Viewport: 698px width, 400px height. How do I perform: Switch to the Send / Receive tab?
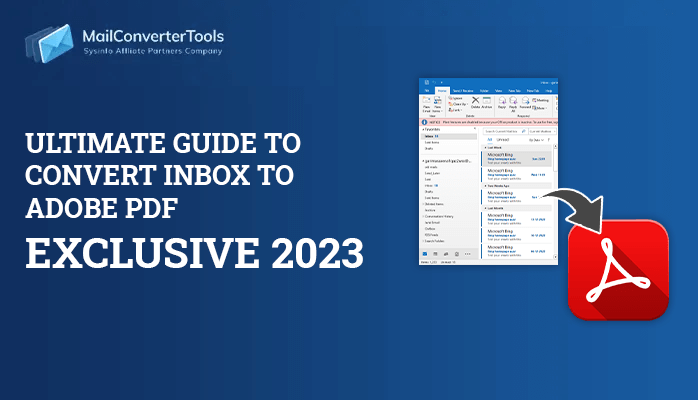coord(463,90)
